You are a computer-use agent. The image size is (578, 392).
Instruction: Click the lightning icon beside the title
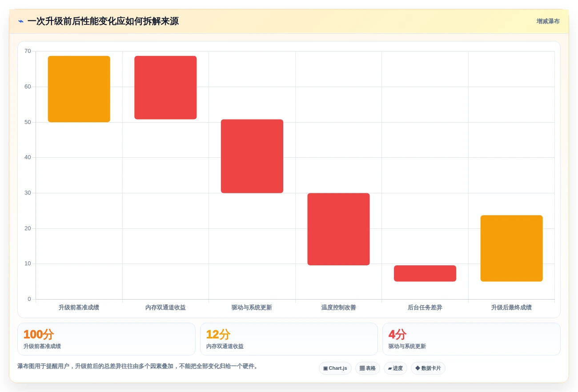21,21
